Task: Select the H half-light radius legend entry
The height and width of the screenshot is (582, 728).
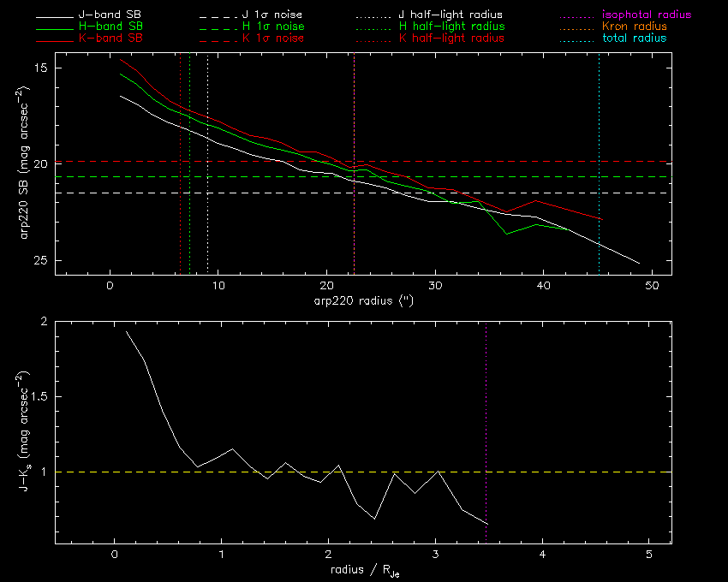Action: pos(451,27)
